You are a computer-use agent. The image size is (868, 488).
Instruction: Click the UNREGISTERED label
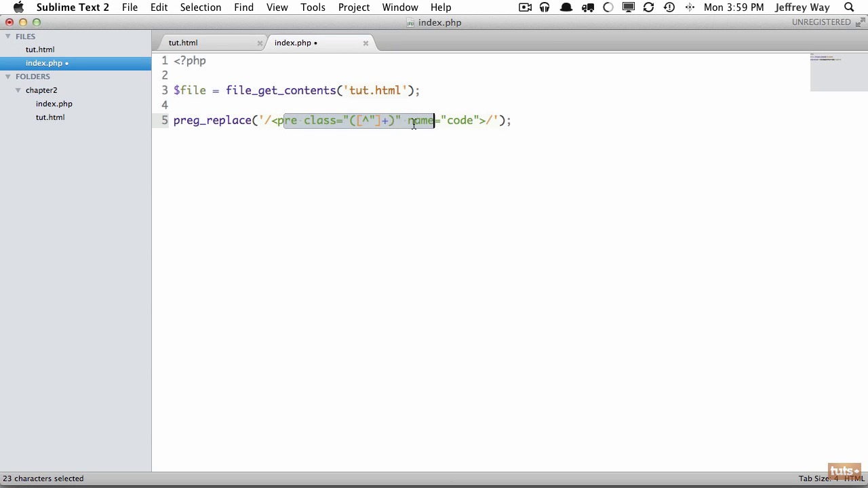click(821, 22)
